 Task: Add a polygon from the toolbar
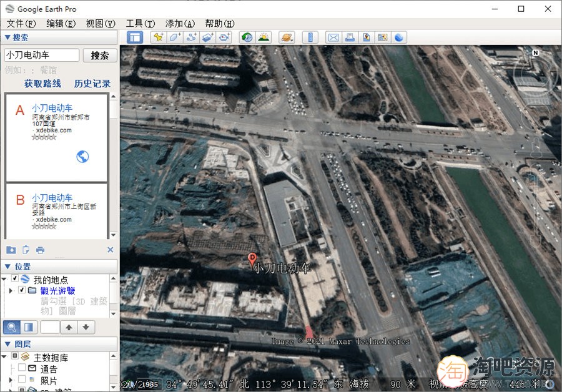click(x=175, y=37)
